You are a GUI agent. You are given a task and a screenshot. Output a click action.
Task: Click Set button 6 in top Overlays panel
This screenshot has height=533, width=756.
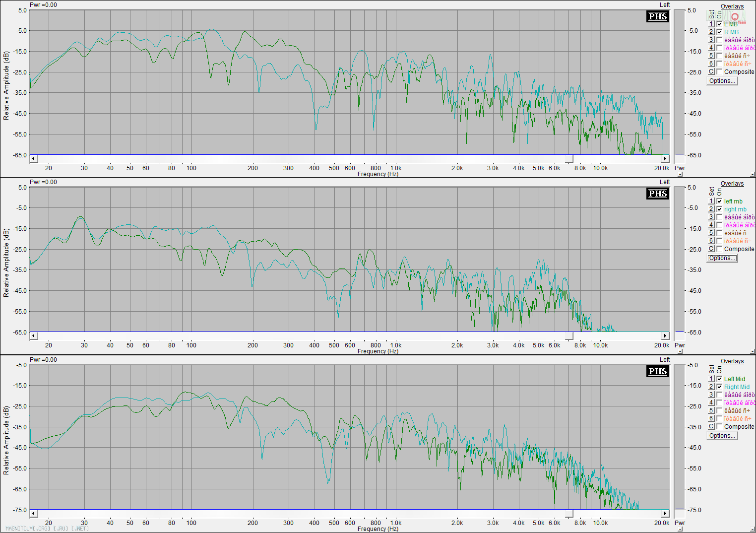711,64
